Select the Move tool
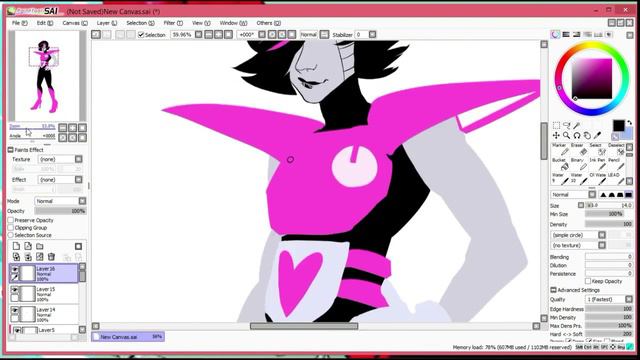 tap(556, 135)
